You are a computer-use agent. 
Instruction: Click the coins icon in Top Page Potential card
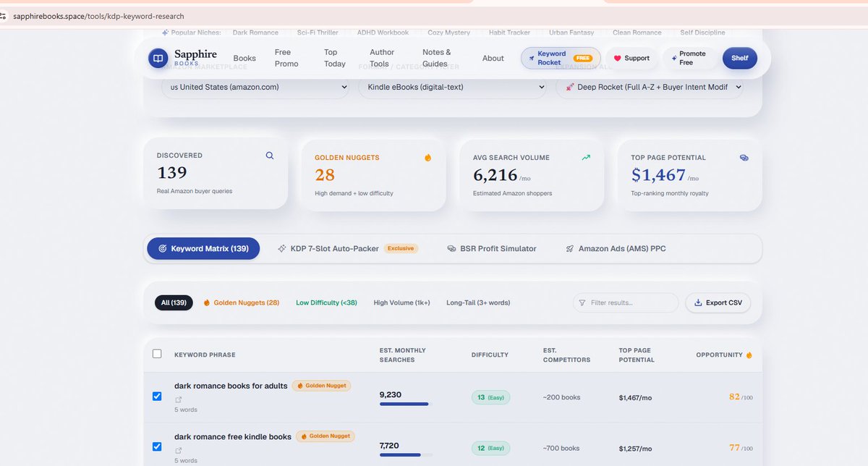(744, 157)
